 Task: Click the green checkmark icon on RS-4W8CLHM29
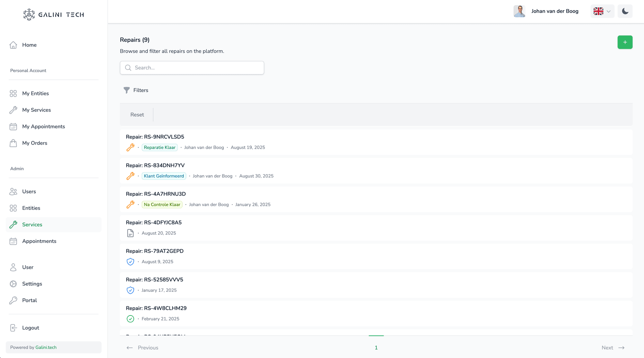(130, 319)
